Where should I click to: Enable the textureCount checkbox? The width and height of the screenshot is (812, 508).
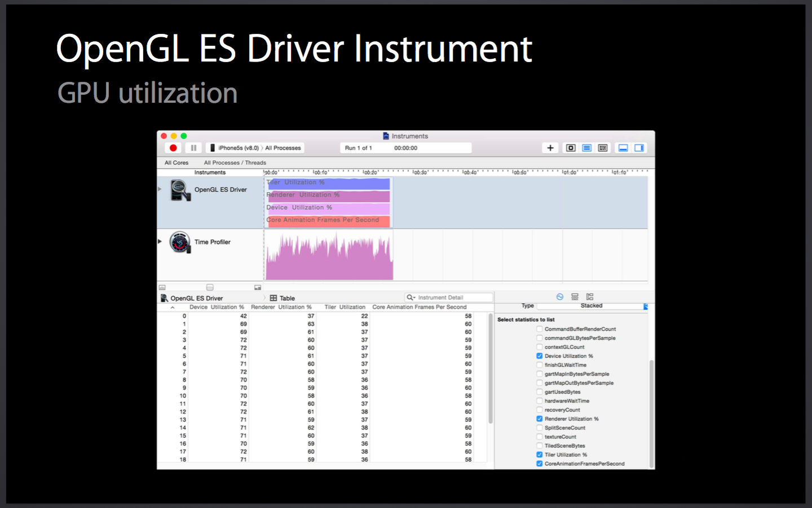tap(540, 437)
